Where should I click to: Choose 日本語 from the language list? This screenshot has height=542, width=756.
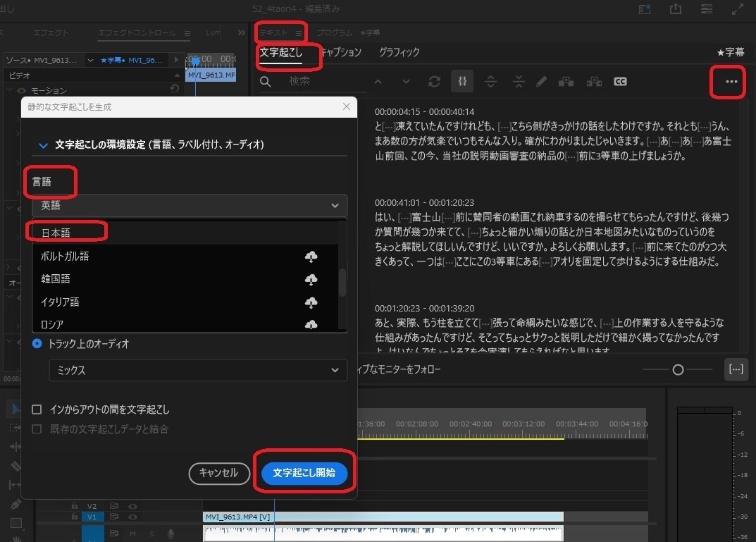tap(185, 233)
